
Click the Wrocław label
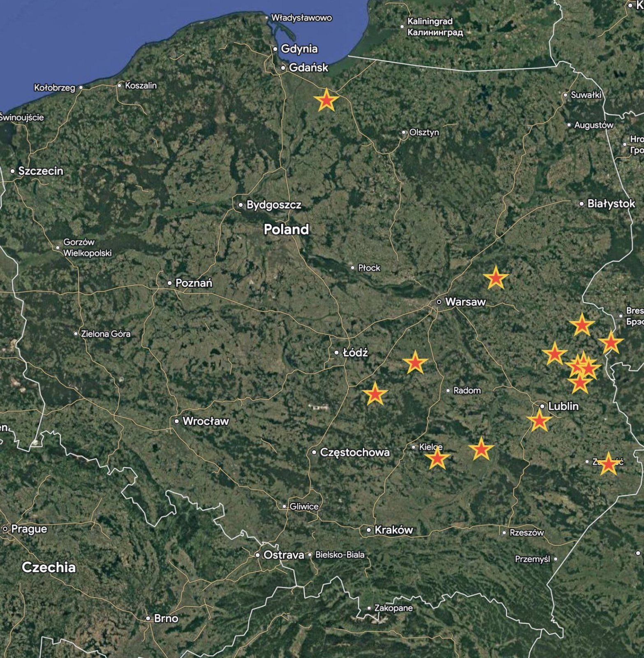click(205, 421)
